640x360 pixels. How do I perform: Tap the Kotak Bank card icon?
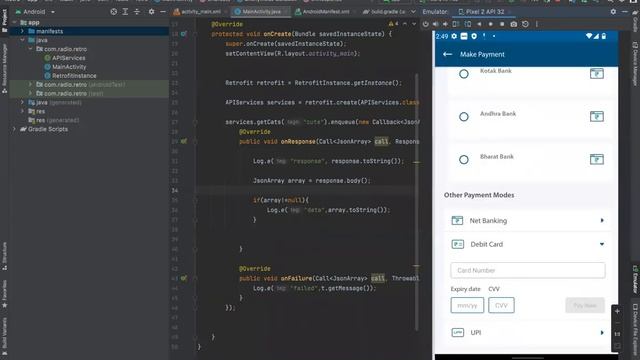point(596,73)
